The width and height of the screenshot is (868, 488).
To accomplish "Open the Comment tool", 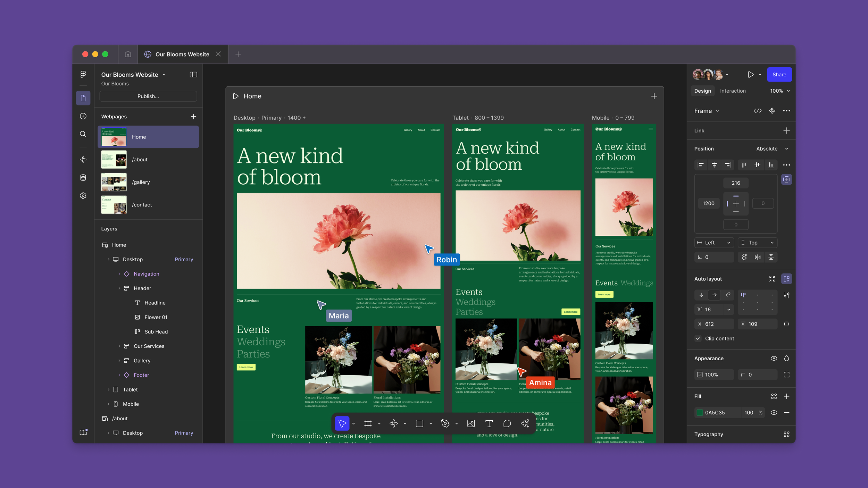I will 507,423.
